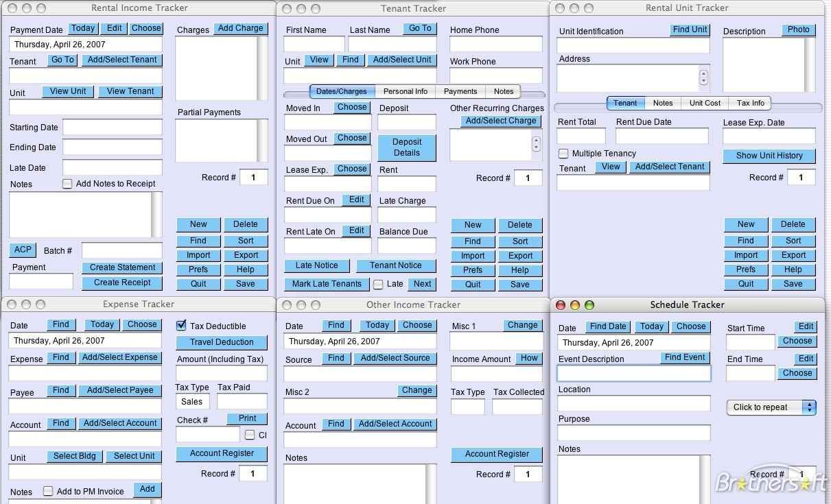Open Account Register in Other Income Tracker
Screen dimensions: 831x504
tap(496, 454)
